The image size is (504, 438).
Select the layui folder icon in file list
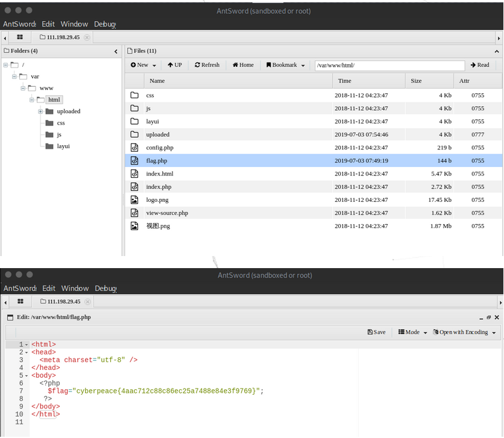(134, 121)
